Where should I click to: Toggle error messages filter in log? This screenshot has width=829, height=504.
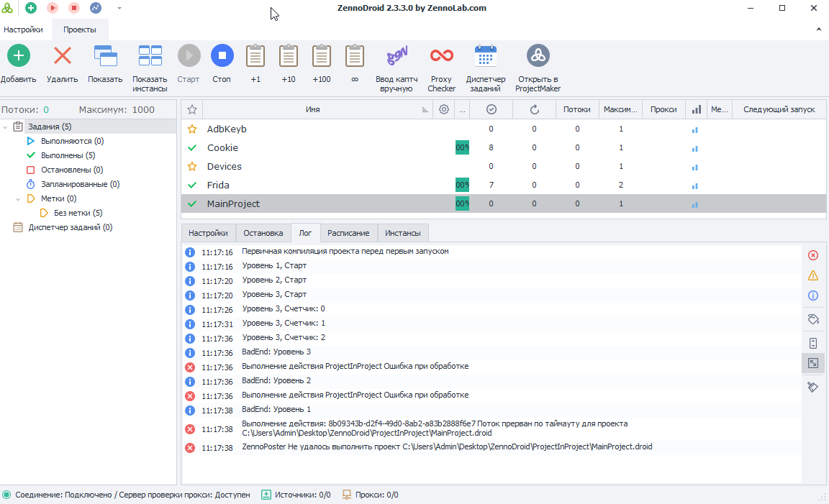[x=813, y=255]
